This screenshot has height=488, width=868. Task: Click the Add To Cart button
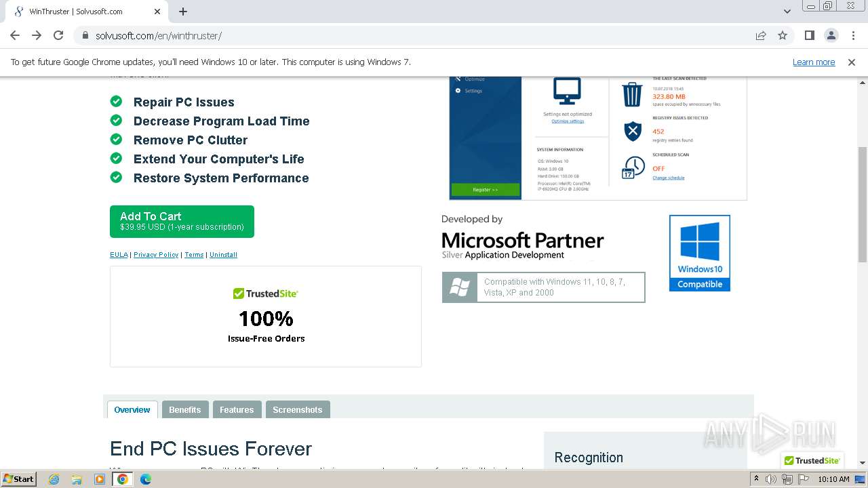tap(182, 222)
